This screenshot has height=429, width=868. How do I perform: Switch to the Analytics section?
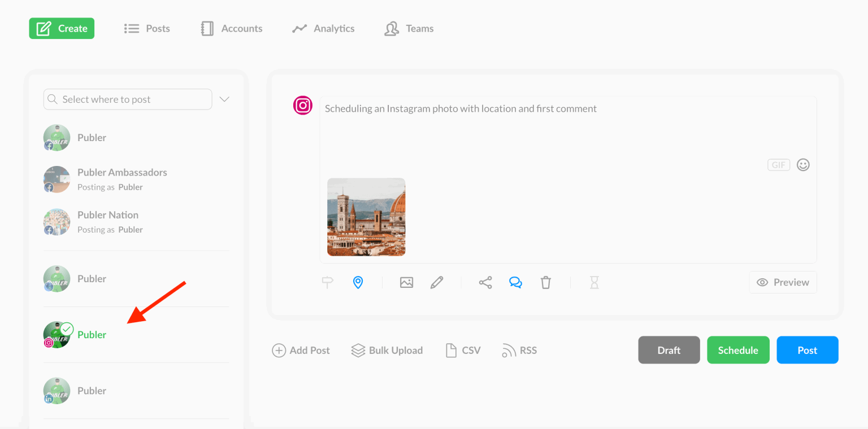pos(323,28)
